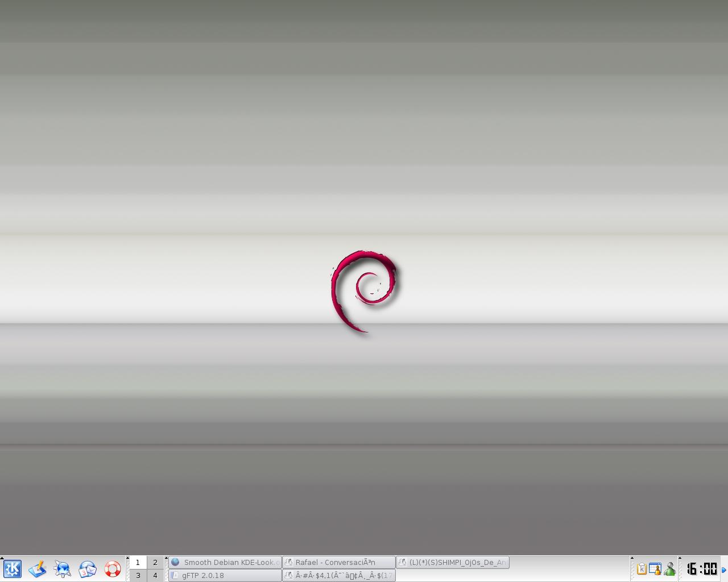Switch to virtual desktop 1
This screenshot has width=728, height=582.
click(138, 562)
